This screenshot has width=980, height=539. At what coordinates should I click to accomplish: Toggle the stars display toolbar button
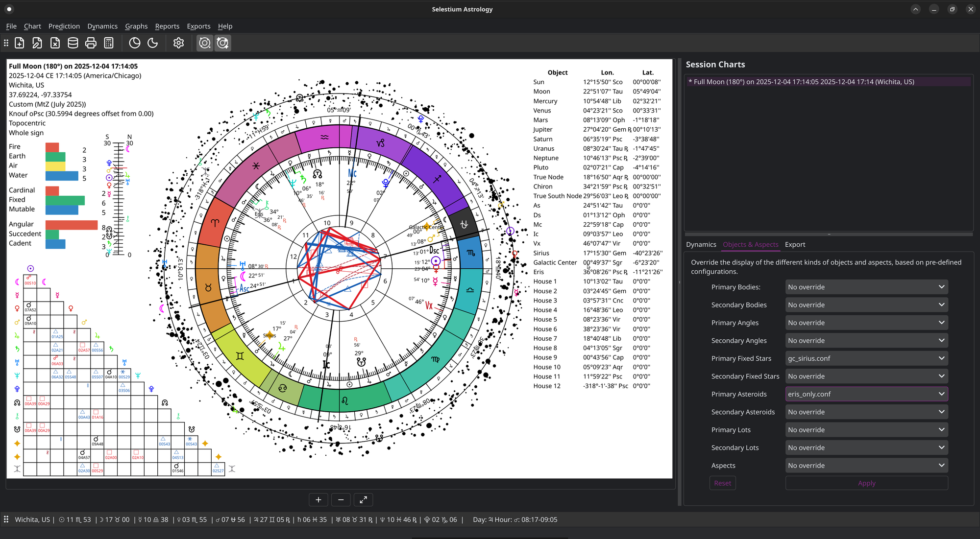pos(223,43)
